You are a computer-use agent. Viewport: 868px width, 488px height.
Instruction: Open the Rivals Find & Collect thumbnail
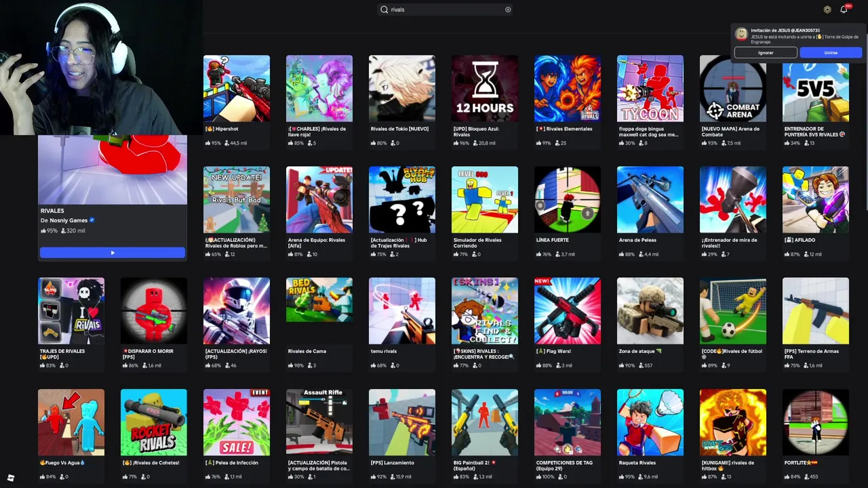[x=485, y=311]
